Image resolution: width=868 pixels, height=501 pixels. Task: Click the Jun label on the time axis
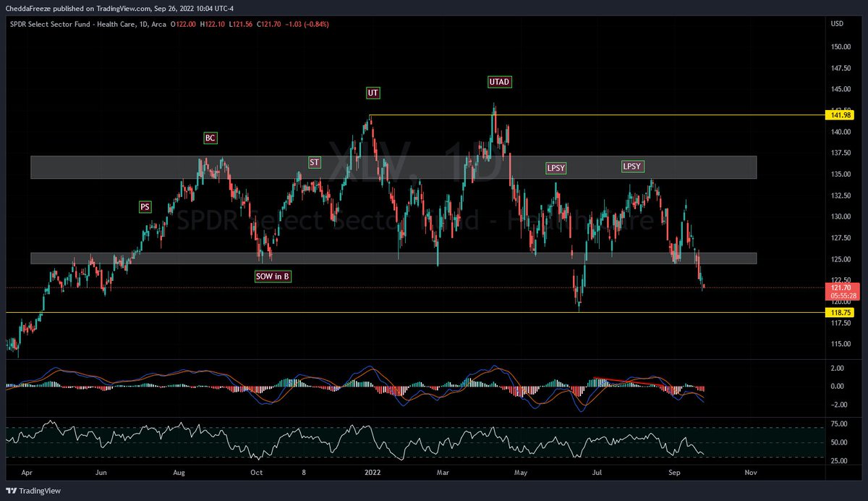point(101,472)
